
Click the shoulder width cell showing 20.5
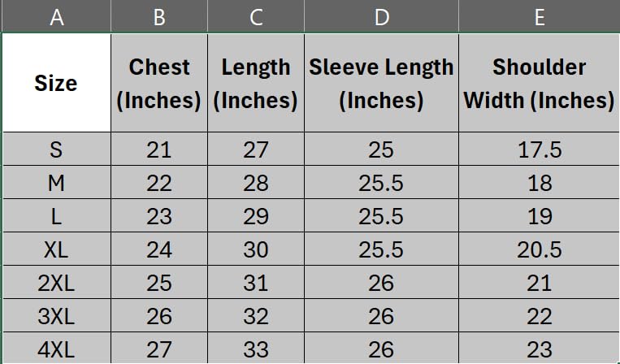pos(539,249)
